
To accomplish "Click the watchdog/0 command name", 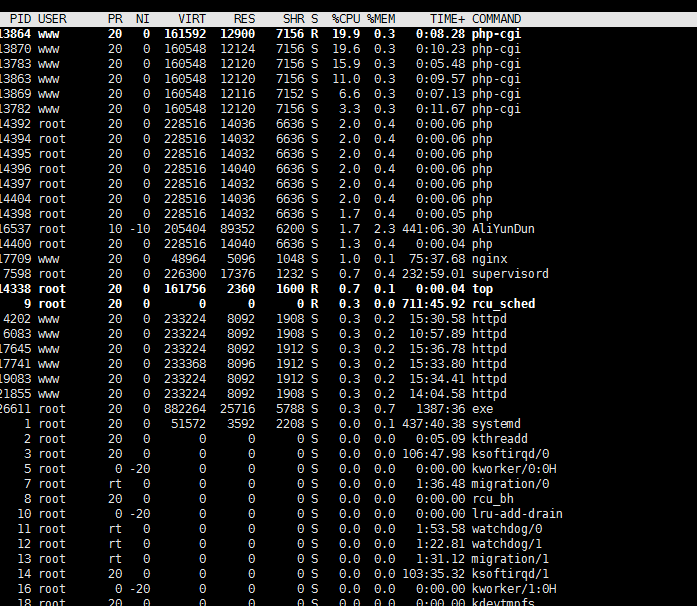I will 507,529.
